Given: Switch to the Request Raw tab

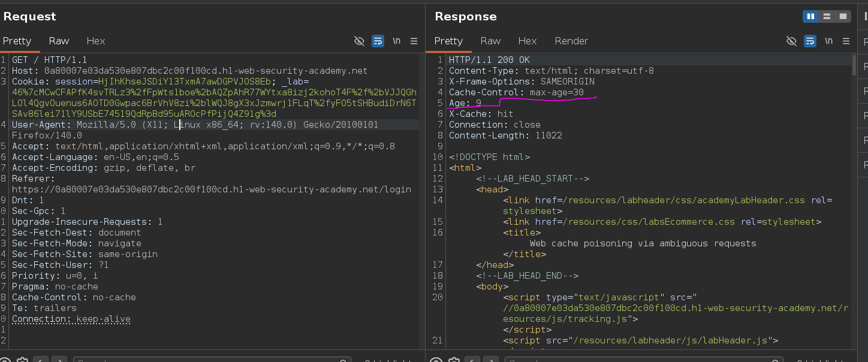Looking at the screenshot, I should [x=59, y=41].
